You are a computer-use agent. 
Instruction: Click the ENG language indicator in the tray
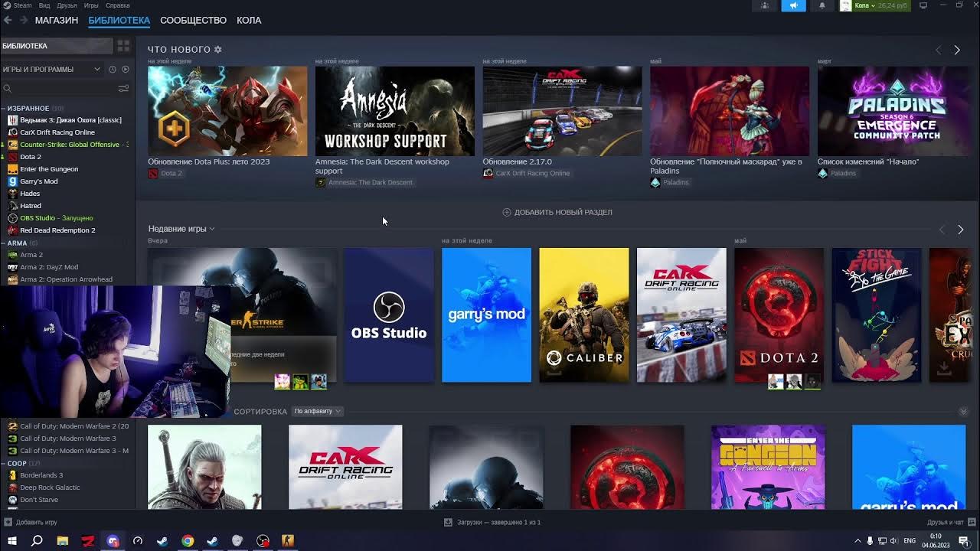[910, 541]
